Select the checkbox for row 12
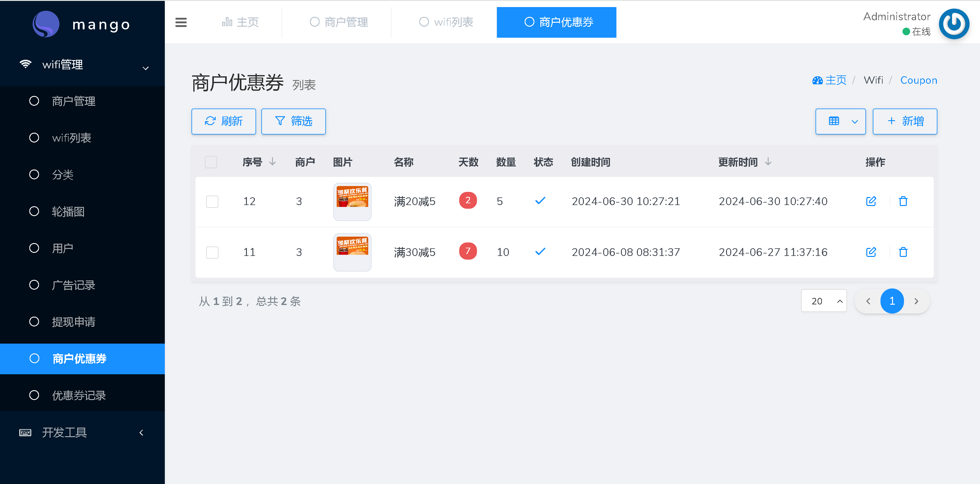Screen dimensions: 980x484 [x=212, y=201]
